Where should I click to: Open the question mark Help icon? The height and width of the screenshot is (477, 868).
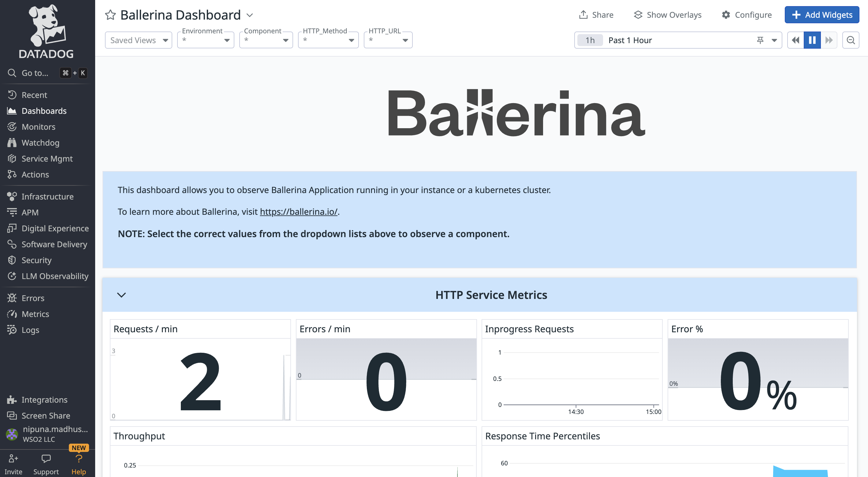click(x=79, y=459)
